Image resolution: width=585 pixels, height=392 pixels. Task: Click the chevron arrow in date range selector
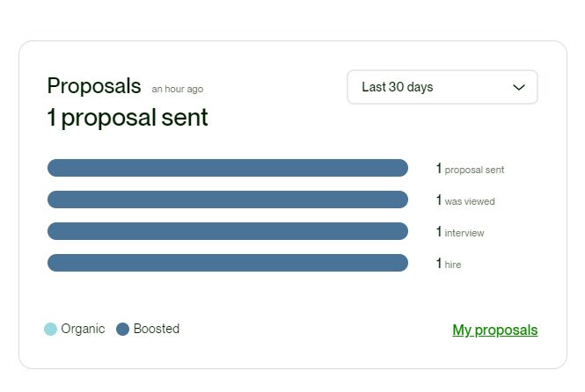coord(519,87)
